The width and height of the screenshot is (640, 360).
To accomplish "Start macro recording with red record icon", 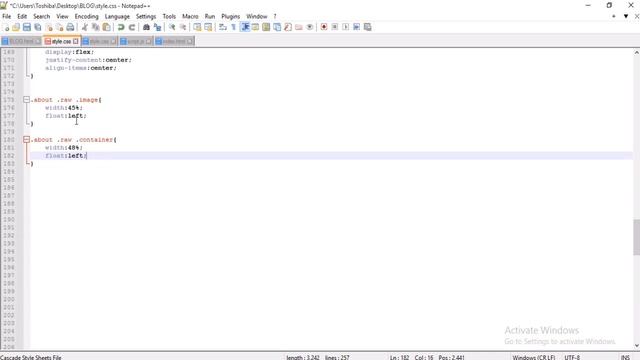I will tap(324, 27).
